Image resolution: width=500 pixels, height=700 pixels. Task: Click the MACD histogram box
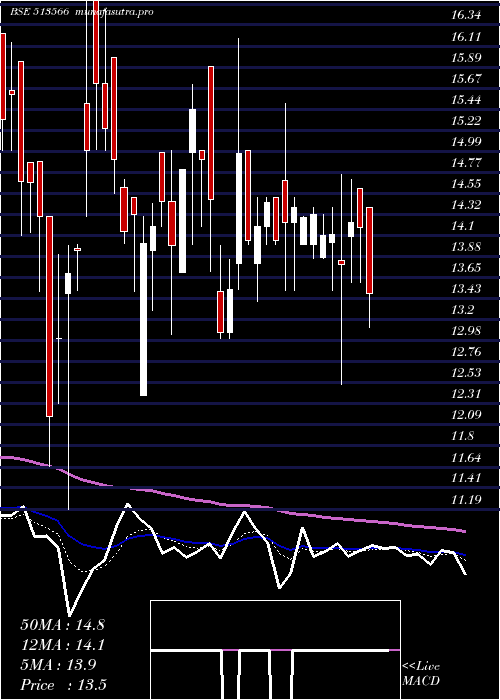(x=275, y=650)
